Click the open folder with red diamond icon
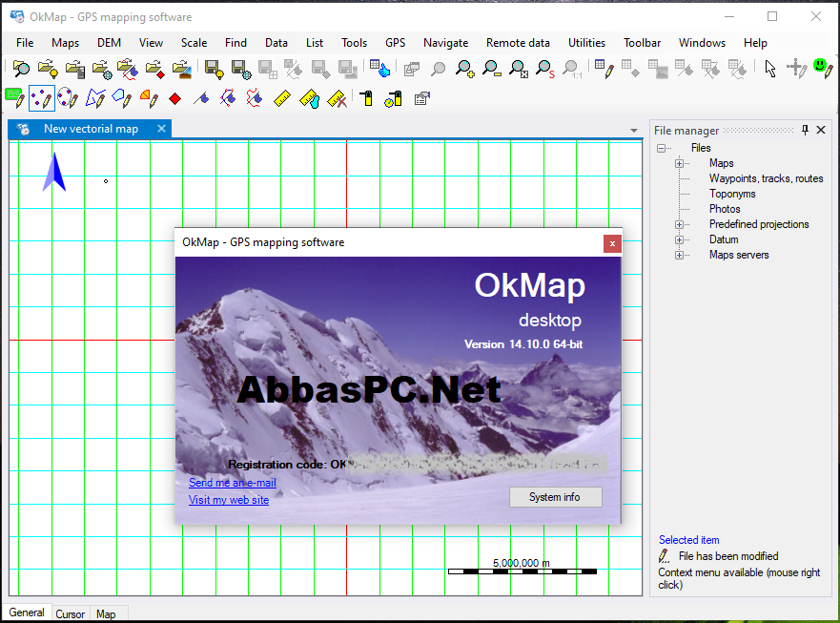Viewport: 840px width, 623px height. click(154, 69)
